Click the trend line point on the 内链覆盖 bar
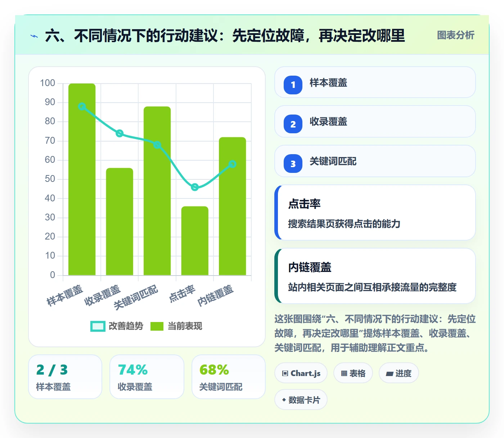The height and width of the screenshot is (438, 504). 233,164
